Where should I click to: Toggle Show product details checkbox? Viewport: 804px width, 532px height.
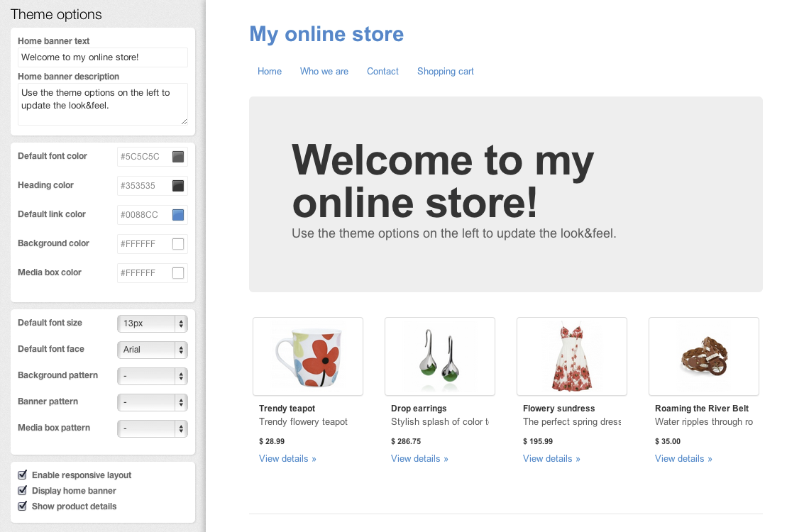click(x=23, y=506)
